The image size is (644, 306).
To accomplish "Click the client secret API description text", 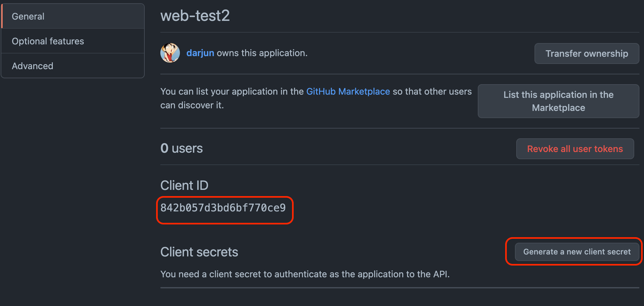I will click(x=305, y=274).
